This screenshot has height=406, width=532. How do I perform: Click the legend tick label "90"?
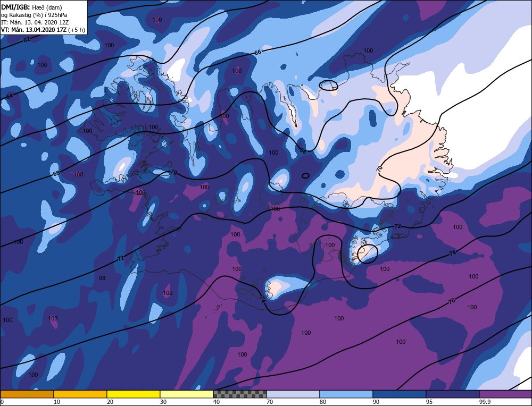376,402
